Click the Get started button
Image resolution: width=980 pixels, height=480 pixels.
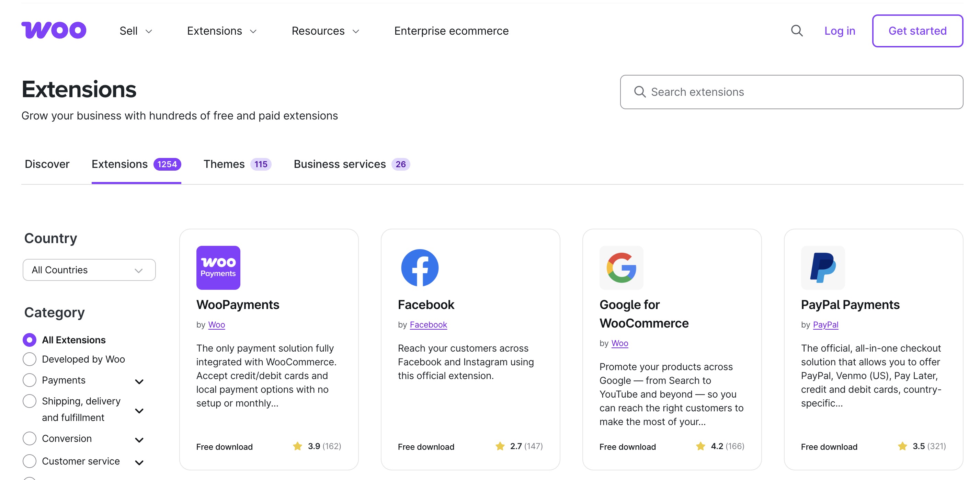(x=917, y=31)
